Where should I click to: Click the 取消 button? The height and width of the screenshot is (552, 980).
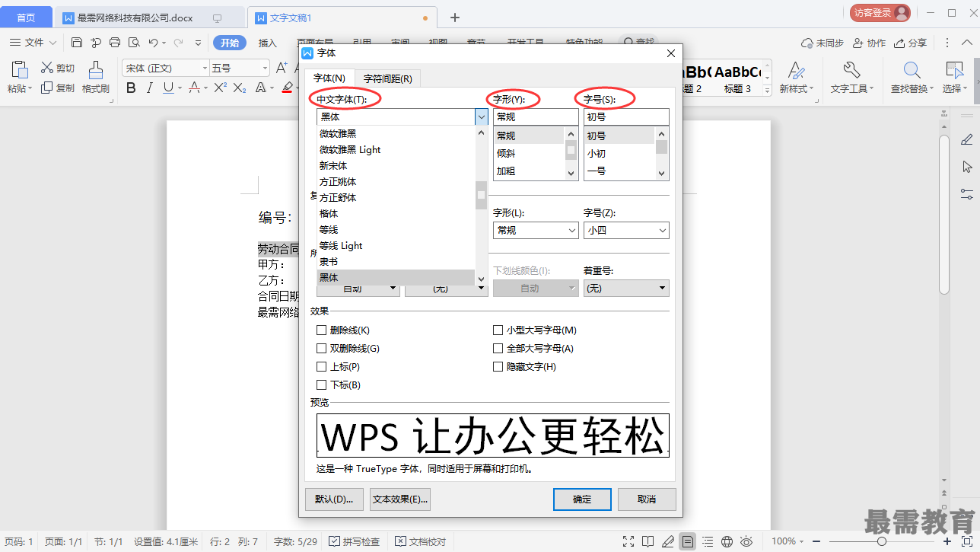[x=647, y=499]
